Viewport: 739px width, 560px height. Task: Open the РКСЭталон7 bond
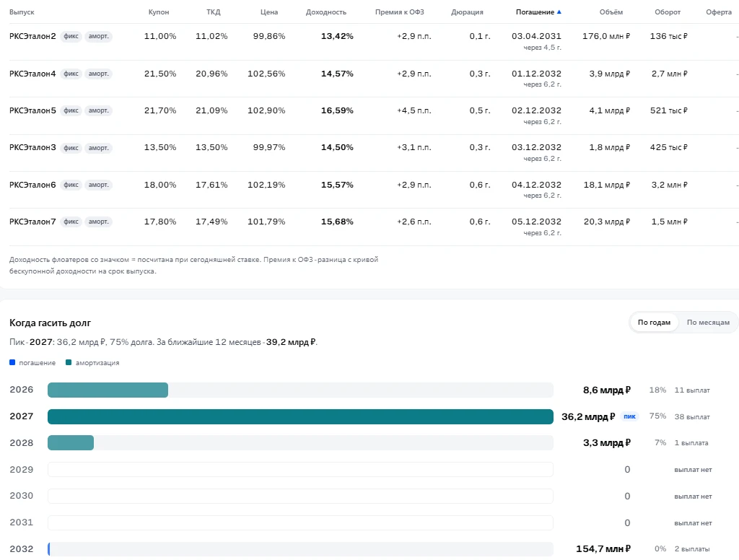point(32,222)
